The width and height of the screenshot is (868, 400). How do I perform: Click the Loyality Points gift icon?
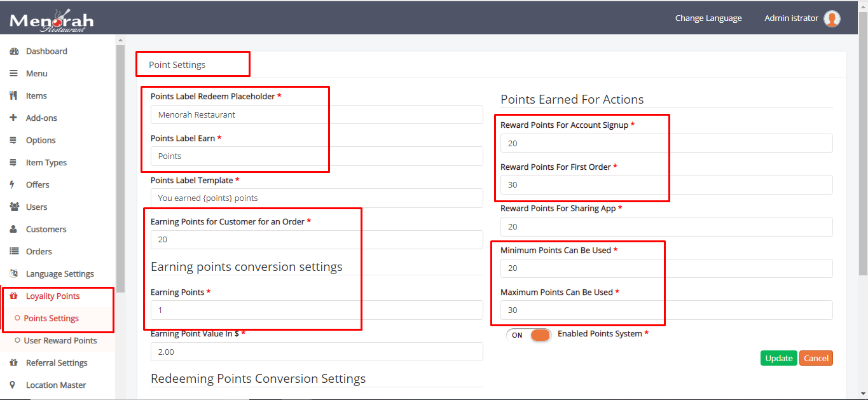13,296
